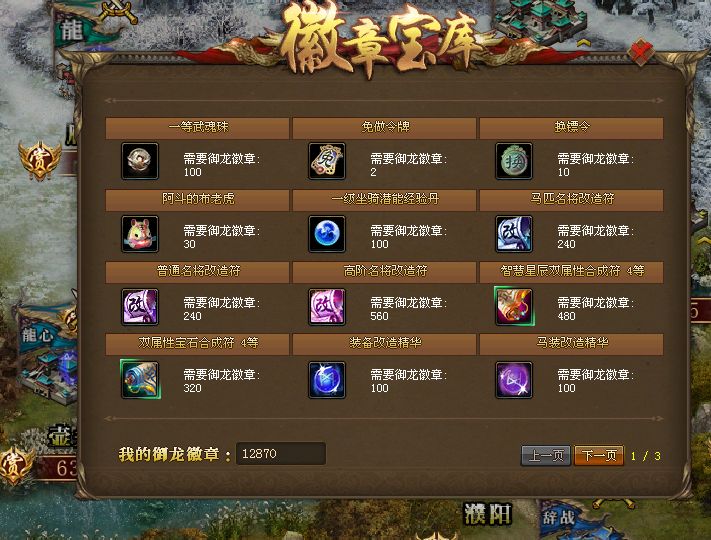This screenshot has height=540, width=711.
Task: Click the 辞战 banner at bottom
Action: [559, 517]
